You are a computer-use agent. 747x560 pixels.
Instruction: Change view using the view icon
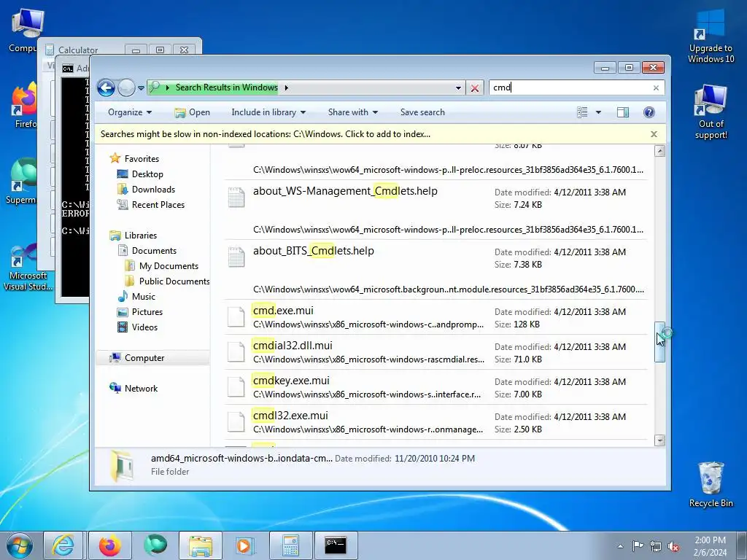[582, 112]
